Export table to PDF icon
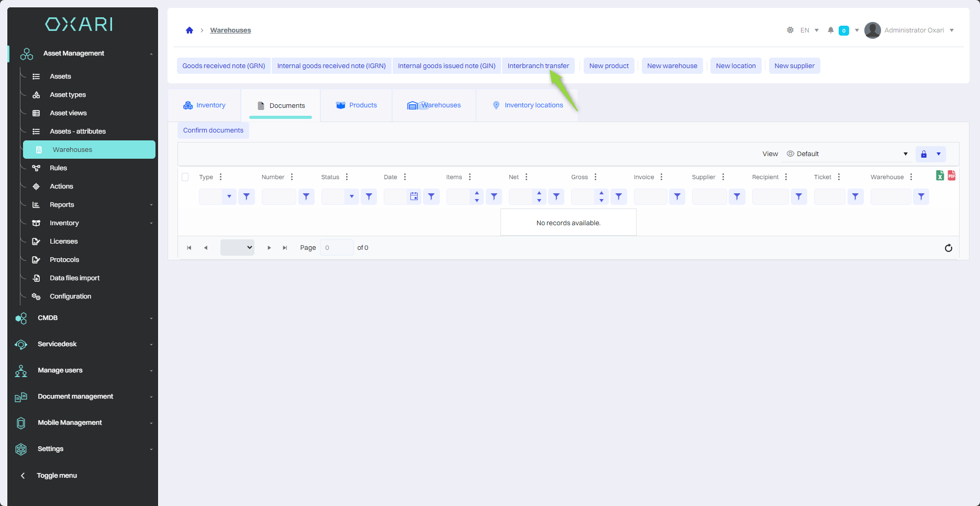 [x=951, y=176]
